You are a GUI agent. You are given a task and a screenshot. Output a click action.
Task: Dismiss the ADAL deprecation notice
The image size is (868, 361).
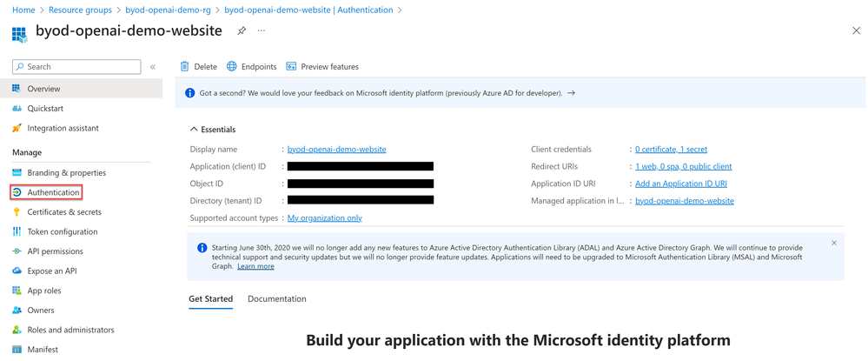(834, 243)
